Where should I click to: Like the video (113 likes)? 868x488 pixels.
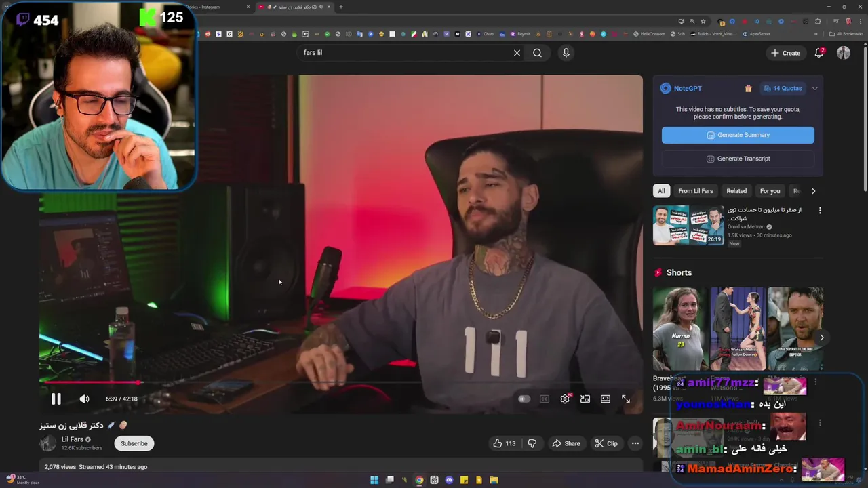(x=504, y=443)
